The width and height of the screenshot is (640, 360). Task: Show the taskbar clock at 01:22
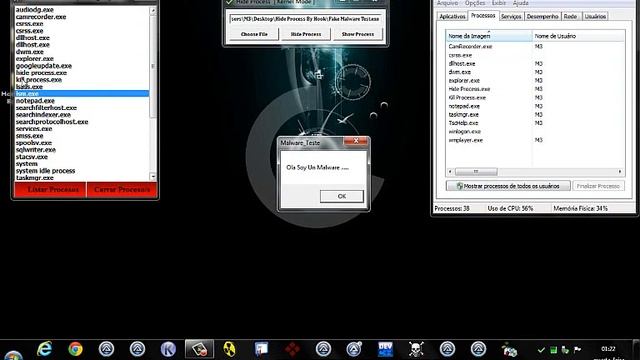click(608, 349)
